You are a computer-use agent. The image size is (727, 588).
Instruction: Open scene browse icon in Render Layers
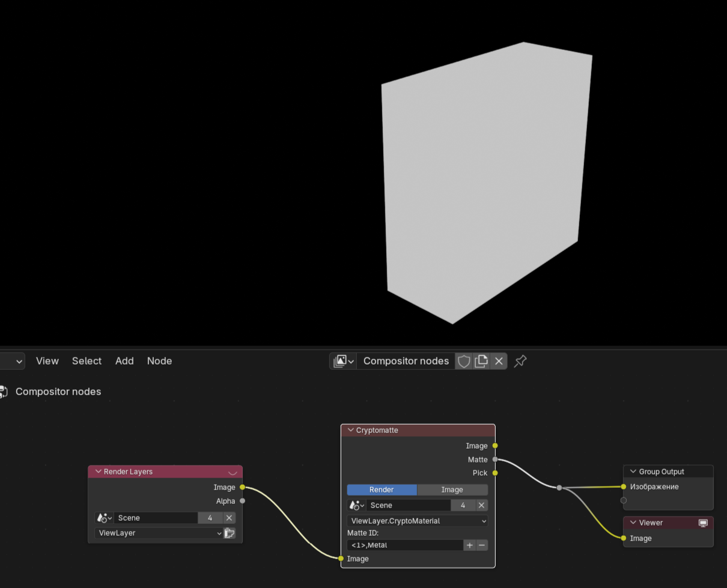click(105, 518)
